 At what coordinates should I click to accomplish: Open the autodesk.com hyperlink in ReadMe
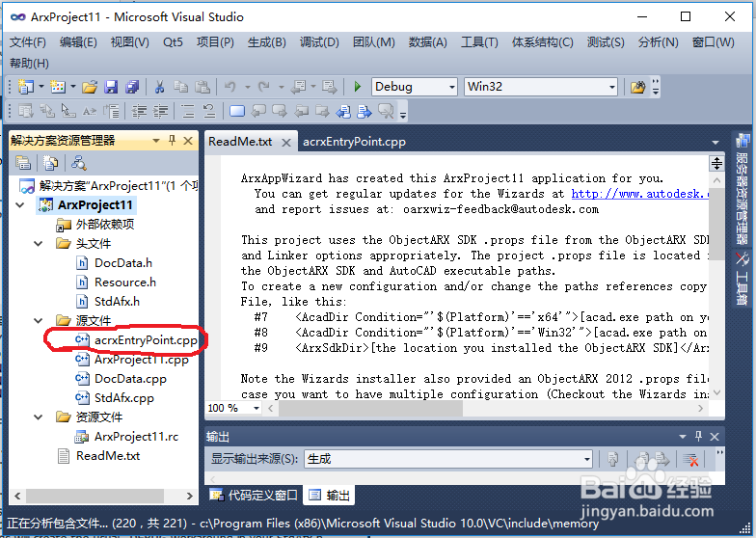click(x=640, y=194)
